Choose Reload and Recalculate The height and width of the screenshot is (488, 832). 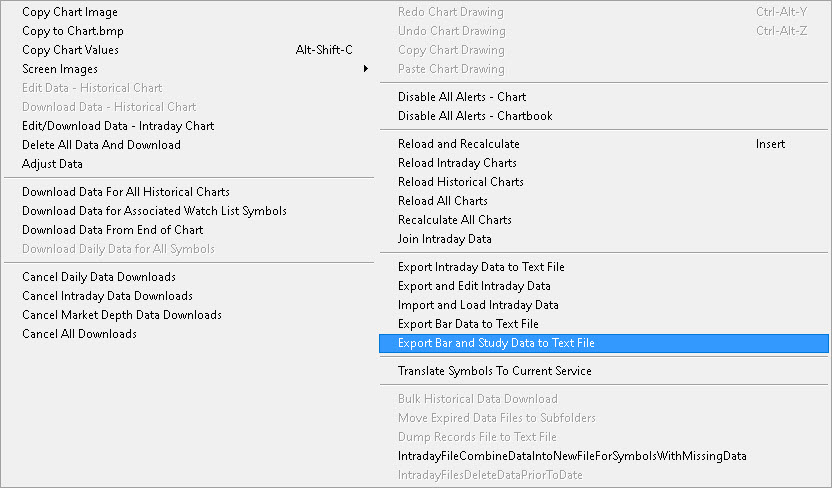(x=459, y=144)
